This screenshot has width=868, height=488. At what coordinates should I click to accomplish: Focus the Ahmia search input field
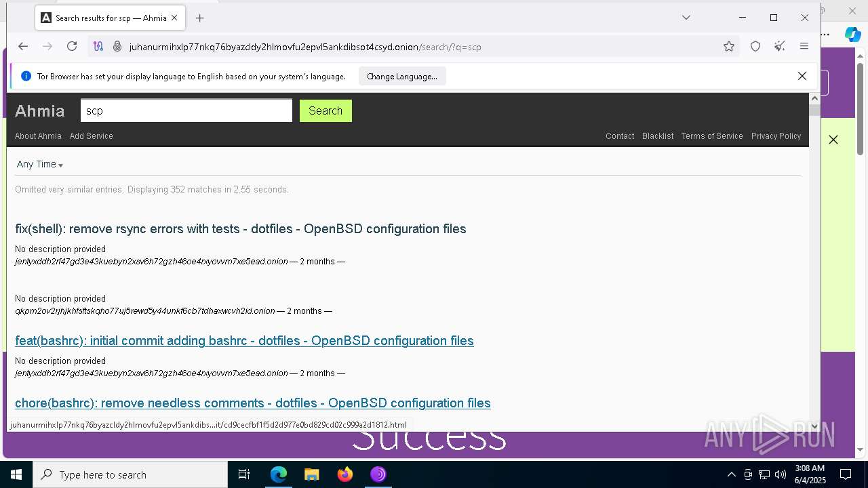(x=186, y=110)
